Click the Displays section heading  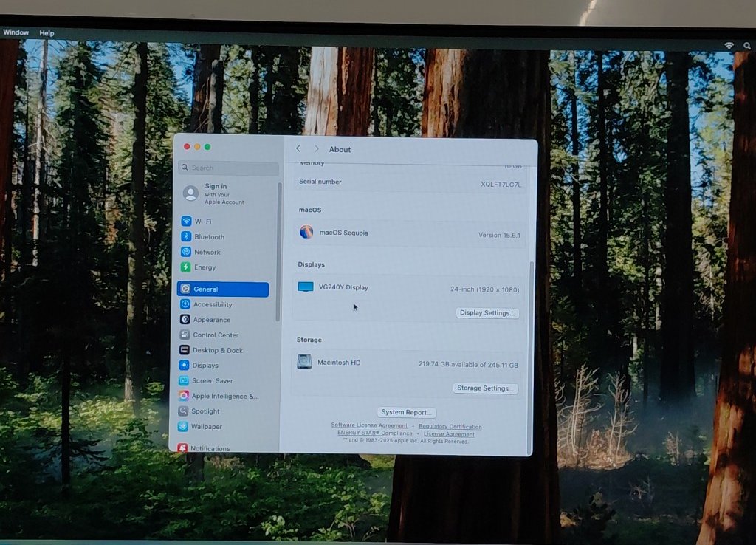tap(311, 264)
